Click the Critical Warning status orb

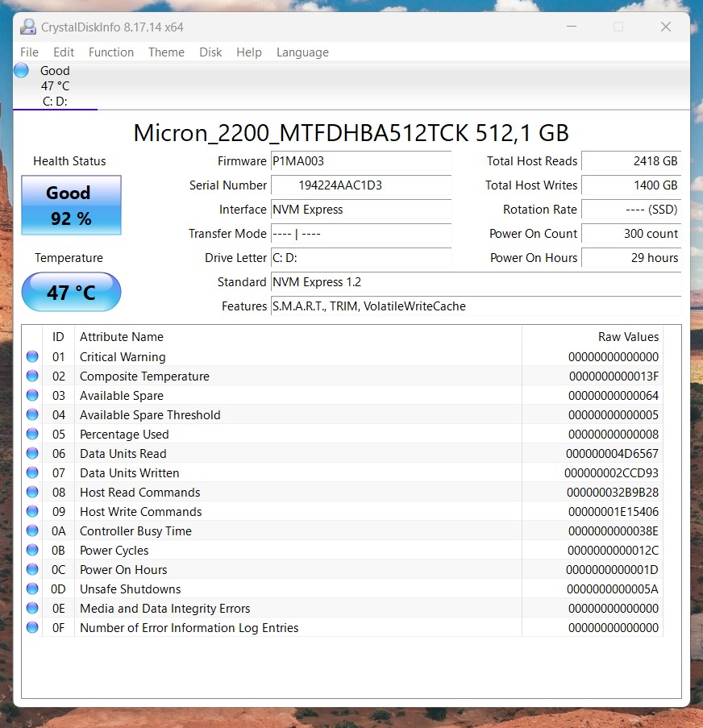coord(32,357)
